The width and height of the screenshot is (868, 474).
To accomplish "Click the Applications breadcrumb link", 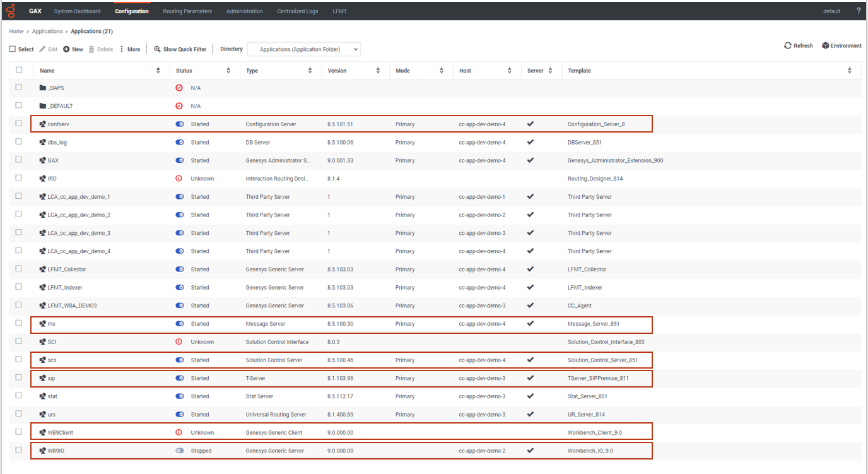I will pos(47,31).
